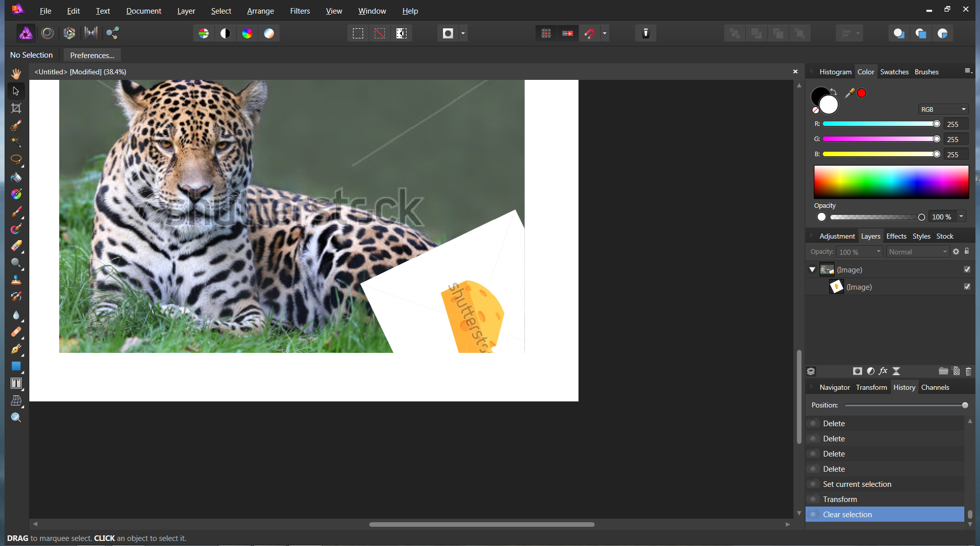
Task: Select the Mesh Warp tool
Action: click(16, 400)
